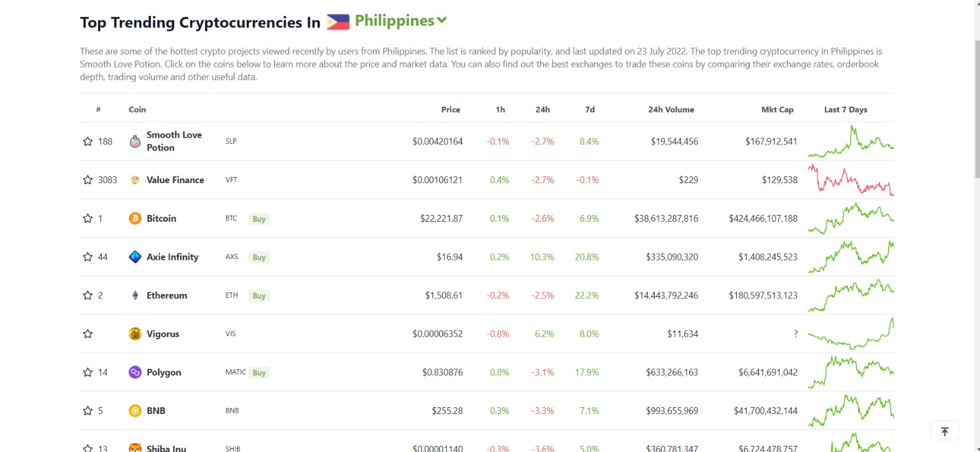Click the Value Finance coin logo

click(x=135, y=180)
